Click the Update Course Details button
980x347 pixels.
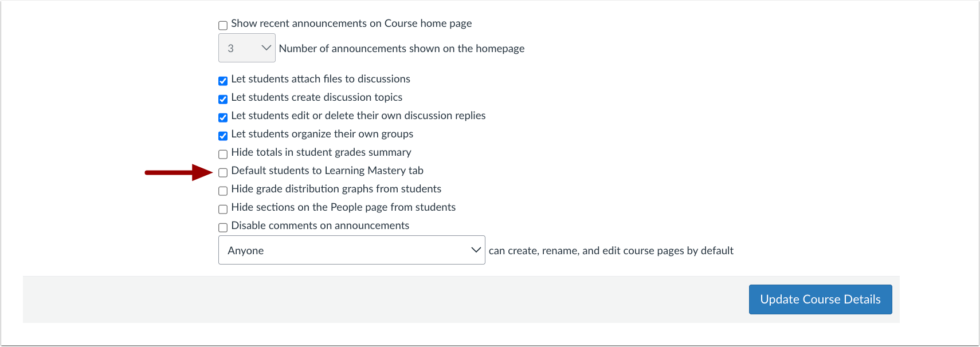pyautogui.click(x=820, y=299)
